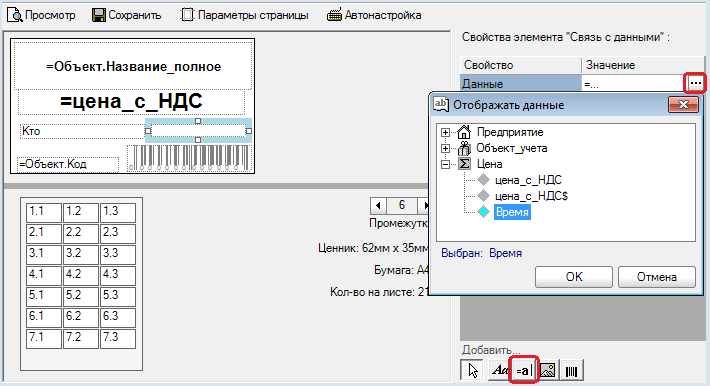The height and width of the screenshot is (386, 710).
Task: Run the Автонастройка tool
Action: [x=374, y=15]
